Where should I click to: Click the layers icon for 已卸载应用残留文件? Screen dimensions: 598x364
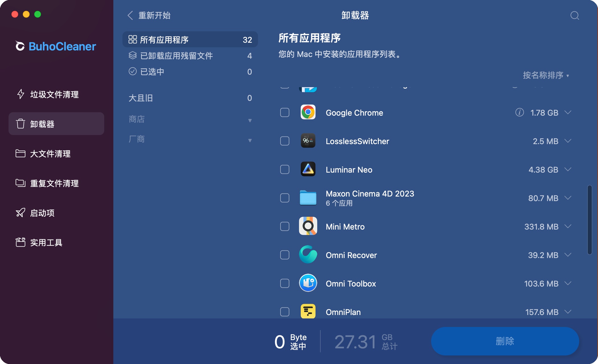(132, 56)
